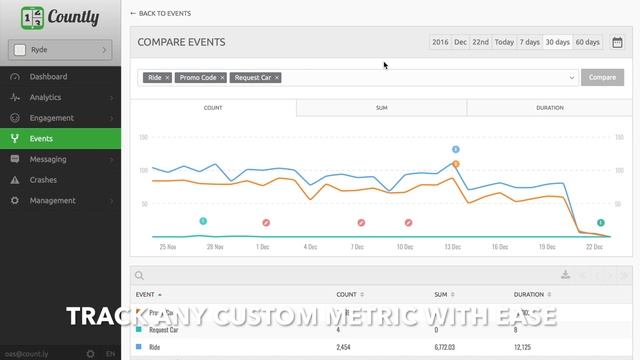Expand the Messaging menu
Image resolution: width=640 pixels, height=360 pixels.
click(60, 159)
